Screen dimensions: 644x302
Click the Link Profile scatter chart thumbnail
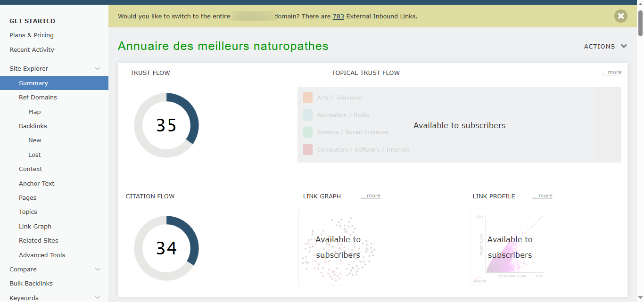tap(510, 247)
